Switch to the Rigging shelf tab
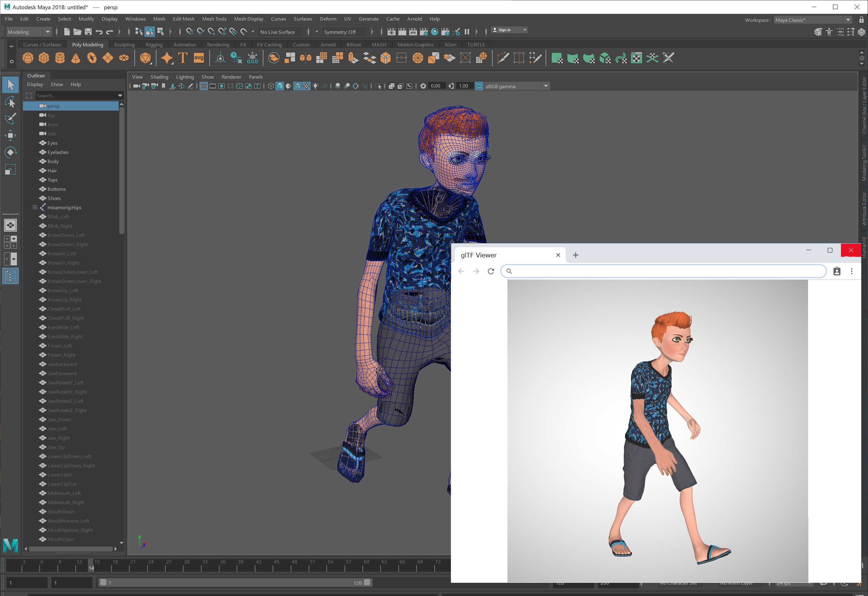Screen dimensions: 868x596 click(x=154, y=45)
